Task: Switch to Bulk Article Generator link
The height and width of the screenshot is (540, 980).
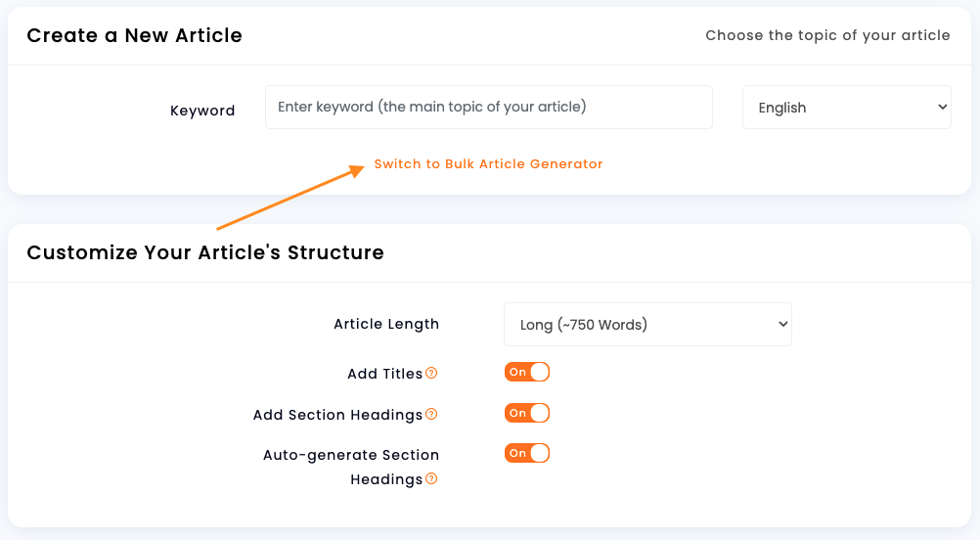Action: pyautogui.click(x=488, y=163)
